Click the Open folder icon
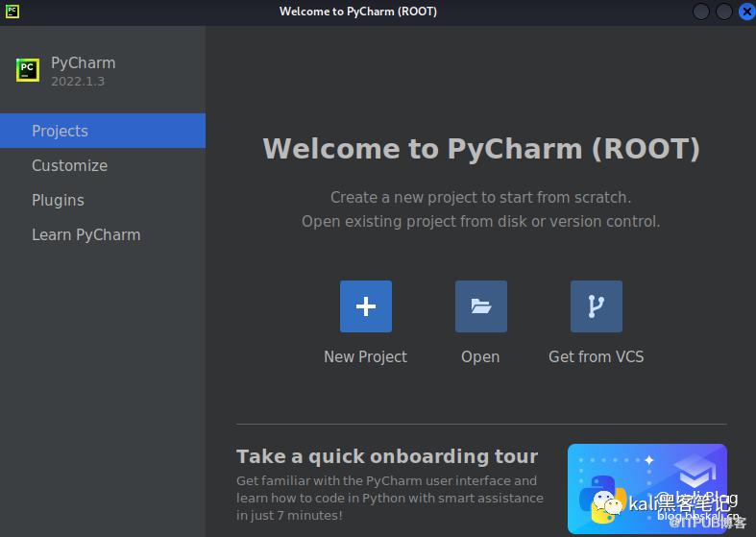The width and height of the screenshot is (756, 537). (x=480, y=306)
